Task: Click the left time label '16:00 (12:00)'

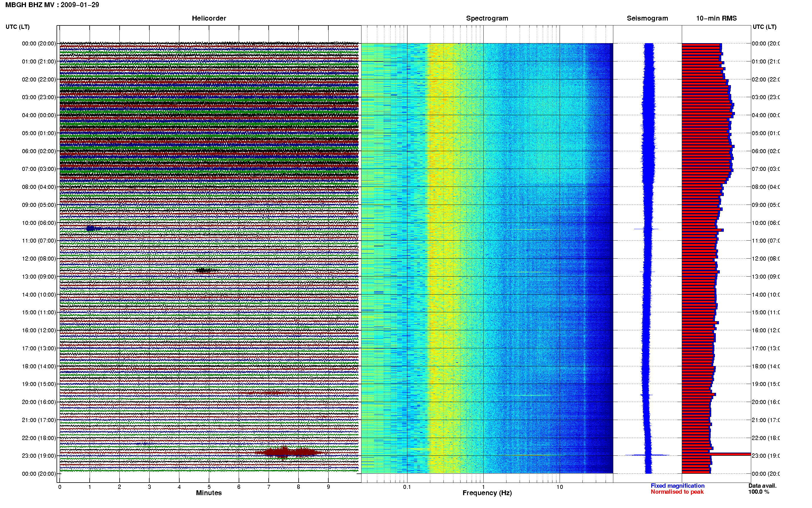Action: pos(39,330)
